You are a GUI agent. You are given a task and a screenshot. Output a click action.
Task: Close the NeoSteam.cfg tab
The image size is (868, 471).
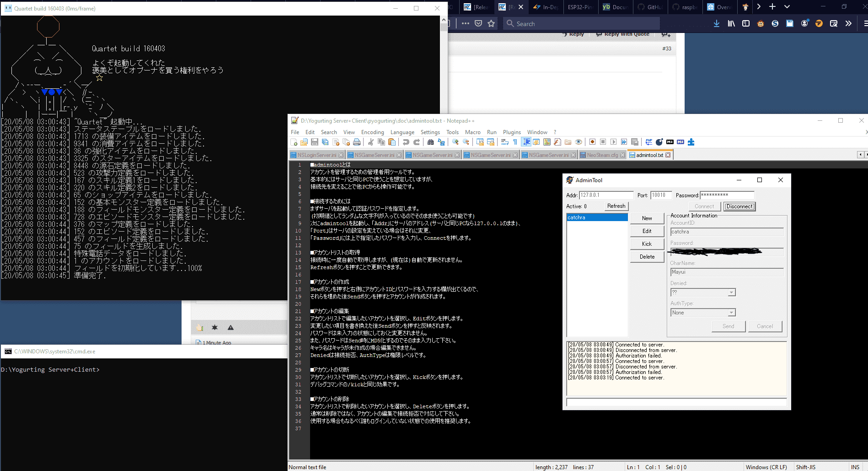pyautogui.click(x=622, y=155)
